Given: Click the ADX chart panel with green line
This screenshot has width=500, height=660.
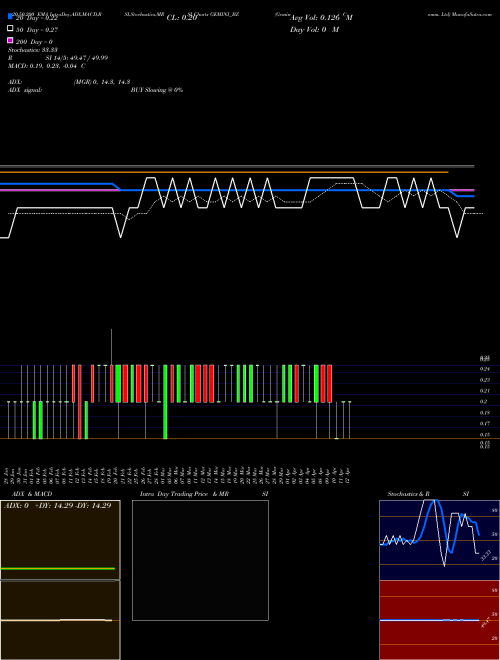Looking at the screenshot, I should [x=60, y=540].
